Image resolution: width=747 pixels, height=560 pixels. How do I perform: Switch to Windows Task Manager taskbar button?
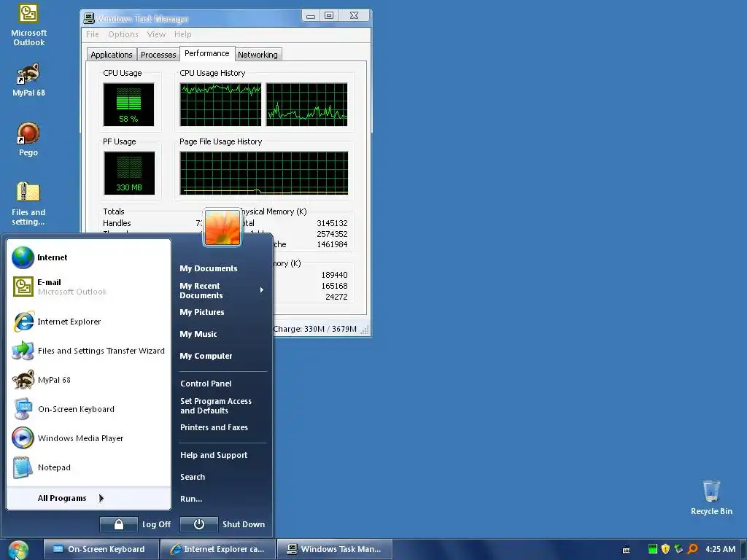click(334, 549)
